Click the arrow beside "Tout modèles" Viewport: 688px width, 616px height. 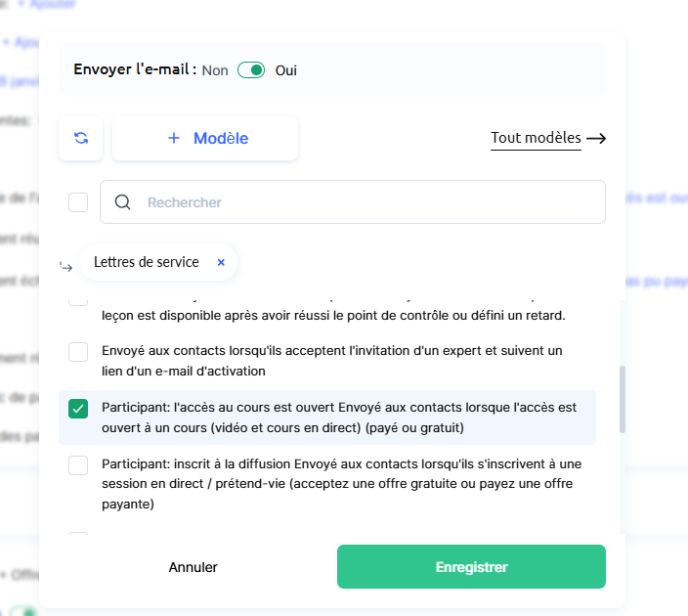[595, 139]
